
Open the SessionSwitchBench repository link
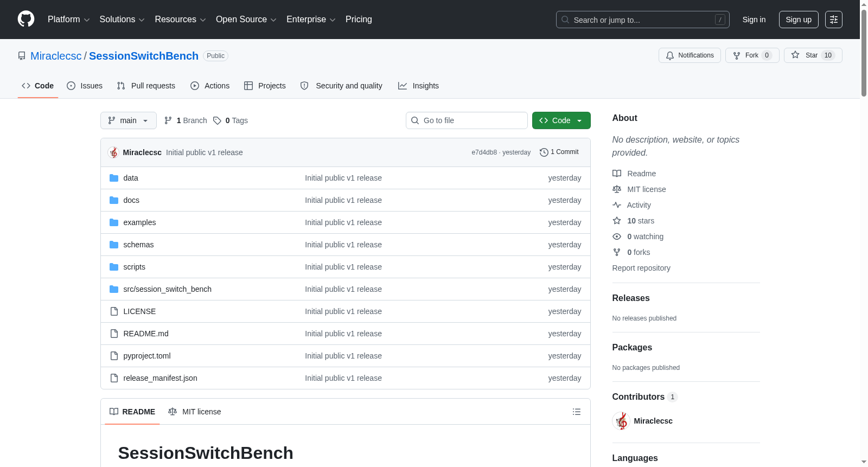click(144, 56)
